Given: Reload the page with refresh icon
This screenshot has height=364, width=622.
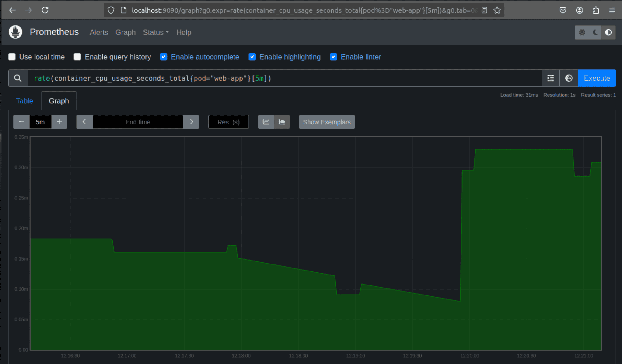Looking at the screenshot, I should (45, 10).
